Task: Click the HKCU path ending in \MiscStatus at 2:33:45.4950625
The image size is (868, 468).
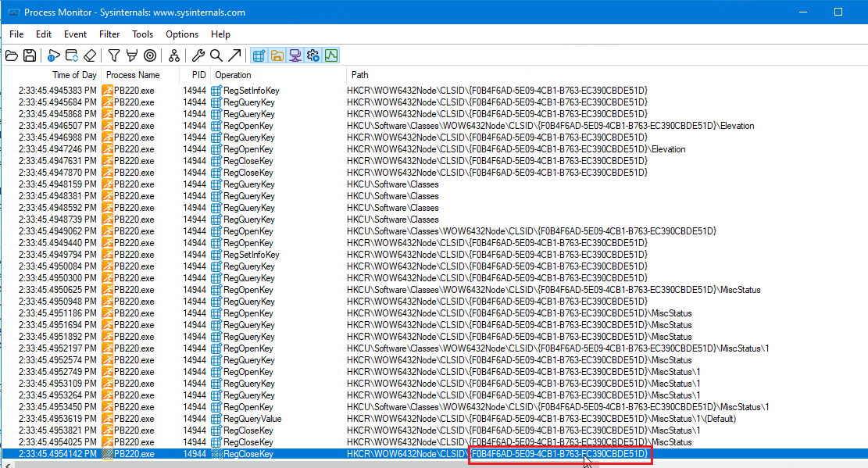Action: click(x=554, y=290)
